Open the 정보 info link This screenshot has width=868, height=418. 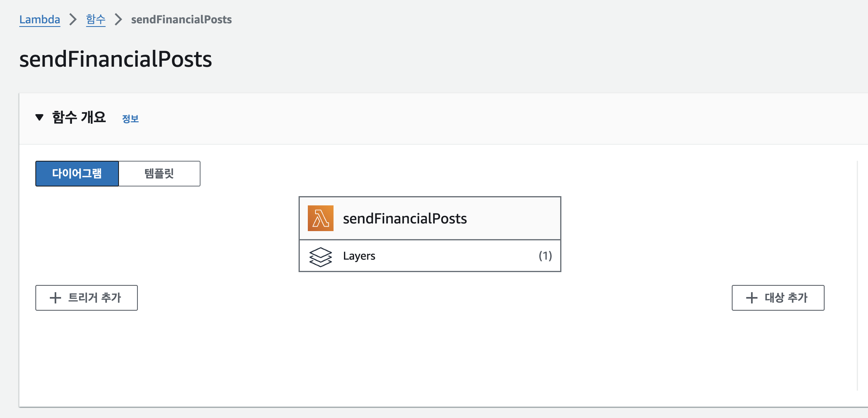[x=130, y=119]
